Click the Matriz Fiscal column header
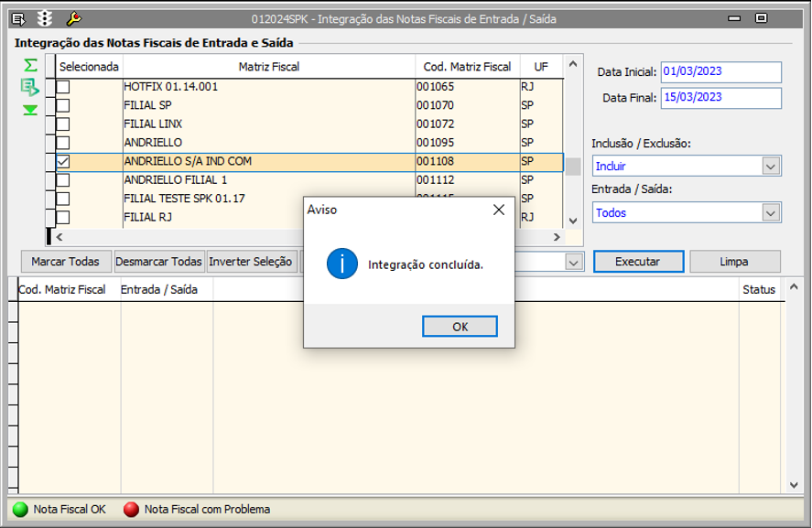Image resolution: width=812 pixels, height=528 pixels. tap(268, 67)
